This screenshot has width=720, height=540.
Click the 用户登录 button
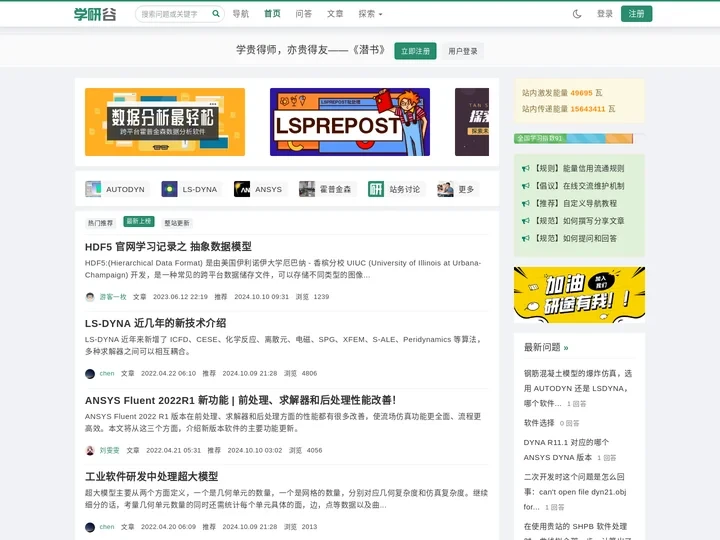[463, 51]
